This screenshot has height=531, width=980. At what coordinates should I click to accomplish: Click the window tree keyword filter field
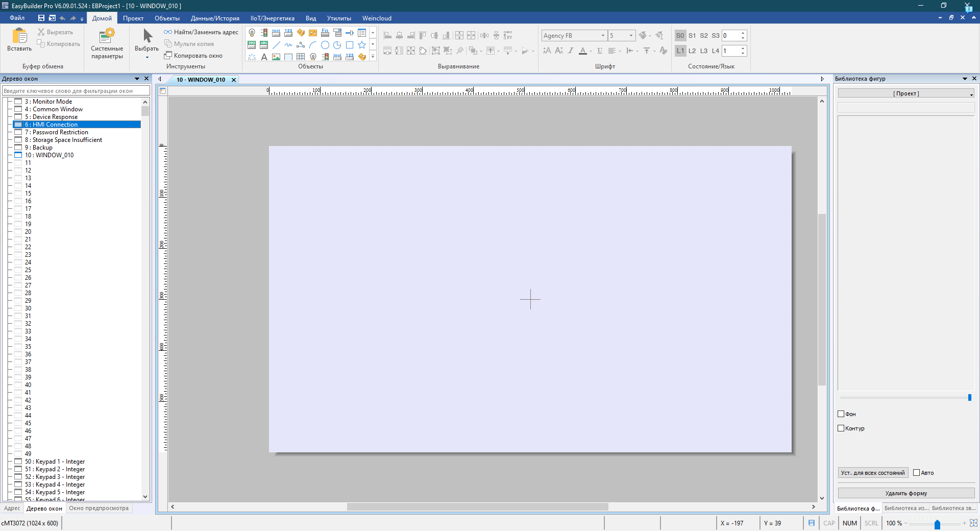[76, 91]
